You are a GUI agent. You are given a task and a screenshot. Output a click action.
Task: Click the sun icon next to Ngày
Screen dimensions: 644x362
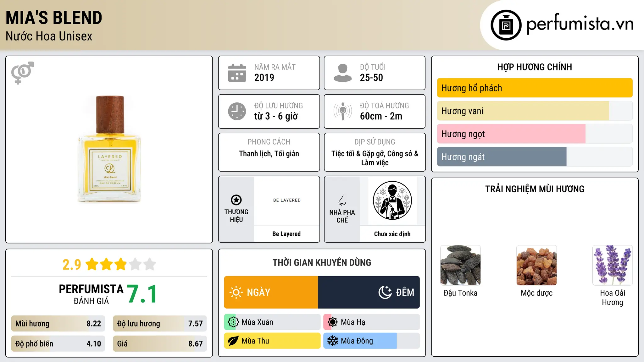tap(236, 292)
